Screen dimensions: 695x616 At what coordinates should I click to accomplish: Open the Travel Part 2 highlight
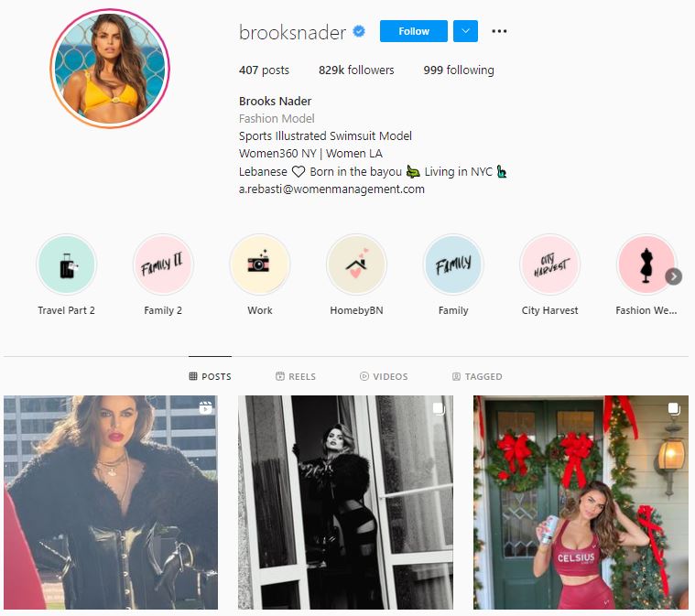67,265
